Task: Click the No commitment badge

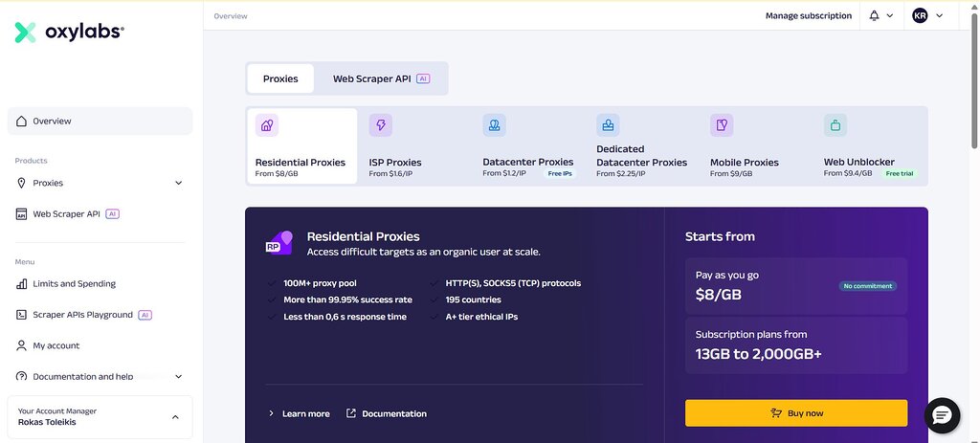Action: pyautogui.click(x=867, y=286)
